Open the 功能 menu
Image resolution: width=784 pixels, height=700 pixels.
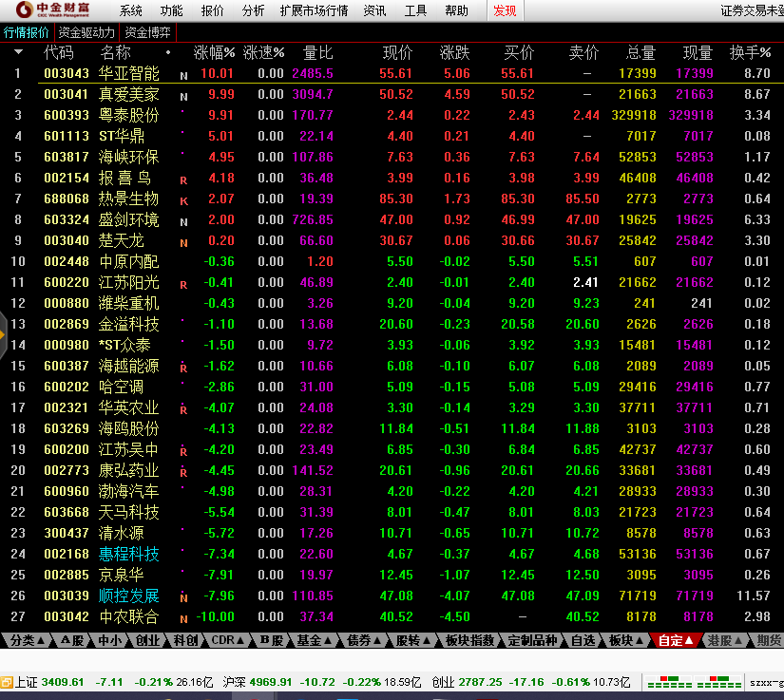171,10
